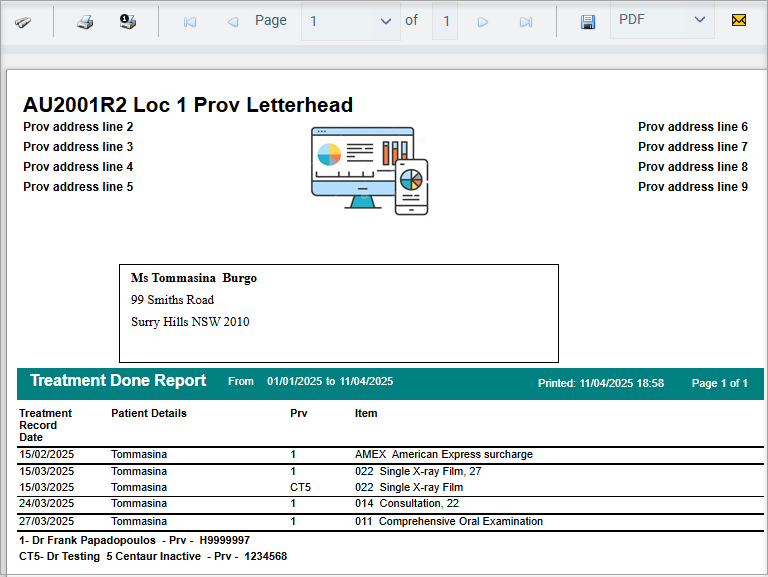Click date cell 24/03/2025
Screen dimensions: 768x577
coord(47,504)
